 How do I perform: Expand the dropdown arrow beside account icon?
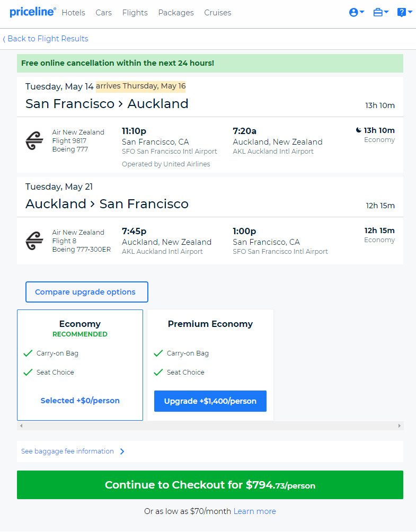point(362,12)
